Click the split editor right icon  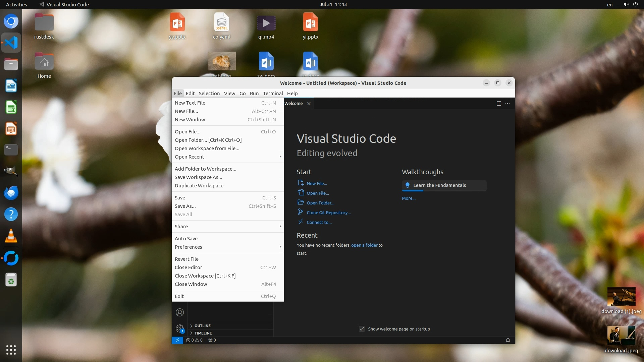click(x=499, y=104)
